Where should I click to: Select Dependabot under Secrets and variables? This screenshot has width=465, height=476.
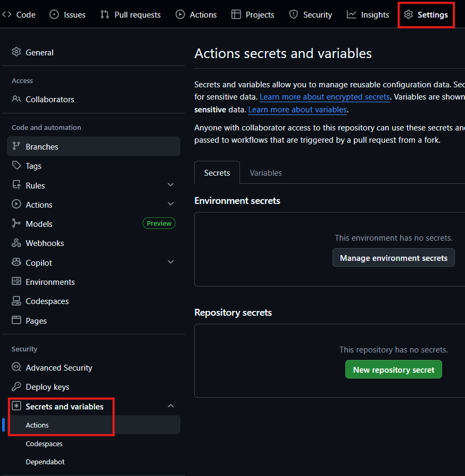pyautogui.click(x=94, y=462)
